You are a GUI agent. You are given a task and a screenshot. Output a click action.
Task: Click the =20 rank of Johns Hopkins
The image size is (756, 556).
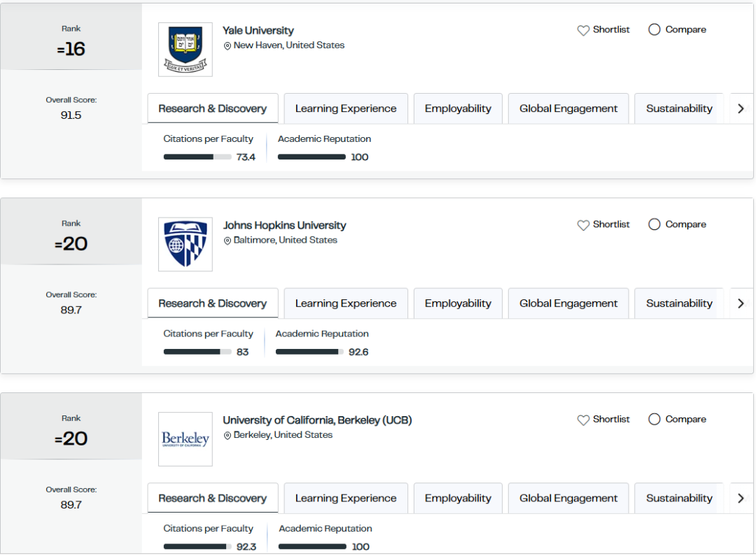tap(71, 244)
